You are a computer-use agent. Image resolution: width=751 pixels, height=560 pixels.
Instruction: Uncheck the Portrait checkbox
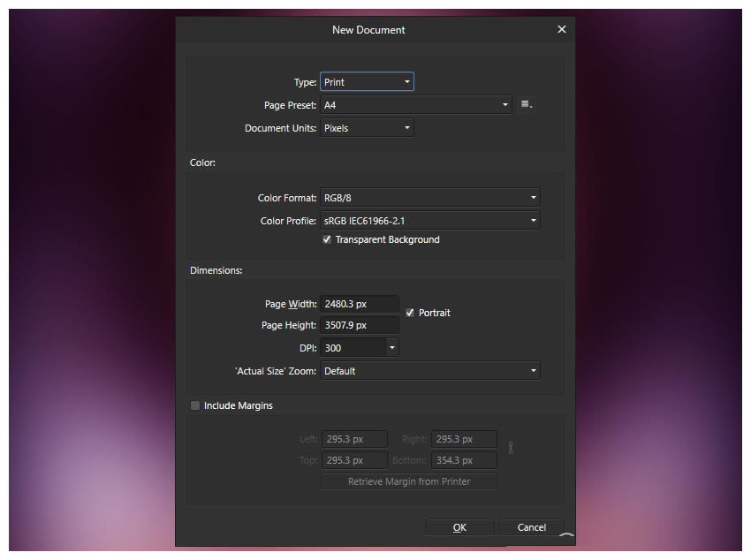coord(409,312)
